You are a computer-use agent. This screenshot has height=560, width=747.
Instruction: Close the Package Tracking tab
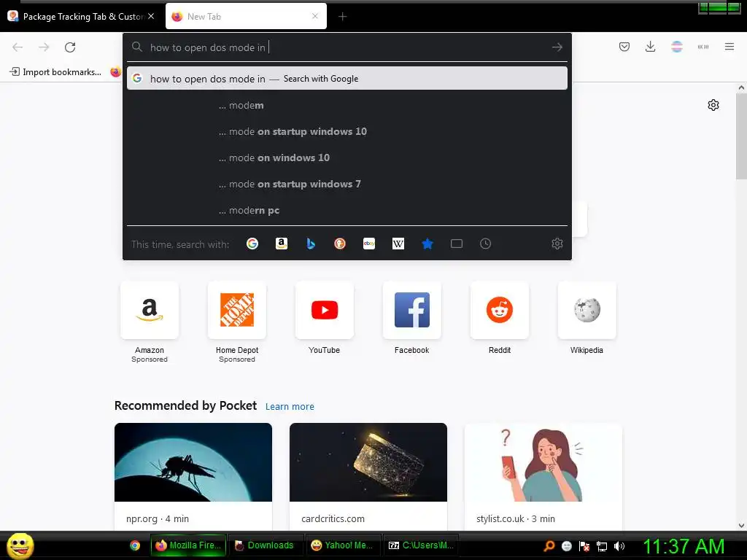(x=151, y=16)
